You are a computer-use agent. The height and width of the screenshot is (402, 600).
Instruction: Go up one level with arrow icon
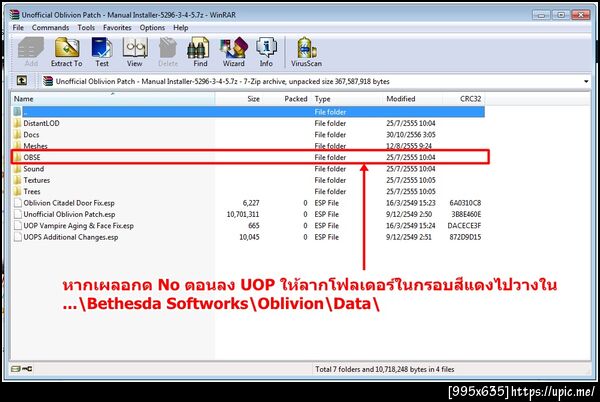22,81
